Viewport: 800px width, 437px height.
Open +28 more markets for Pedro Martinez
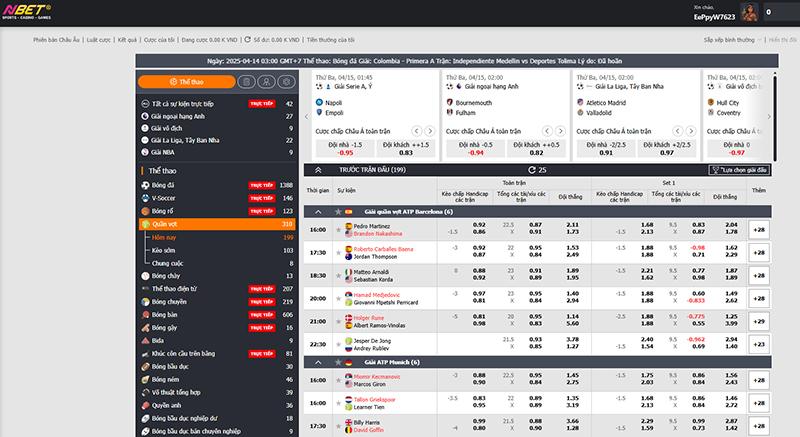coord(759,230)
